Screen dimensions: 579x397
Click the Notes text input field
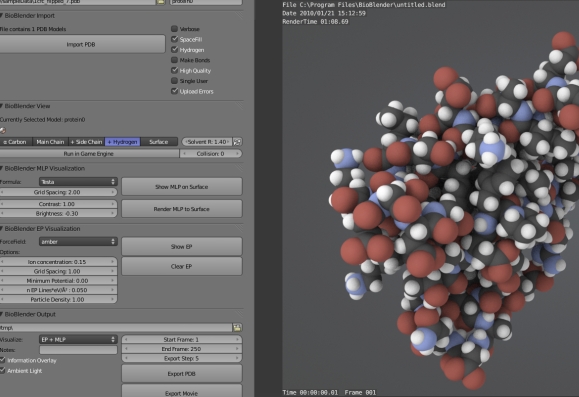tap(78, 350)
